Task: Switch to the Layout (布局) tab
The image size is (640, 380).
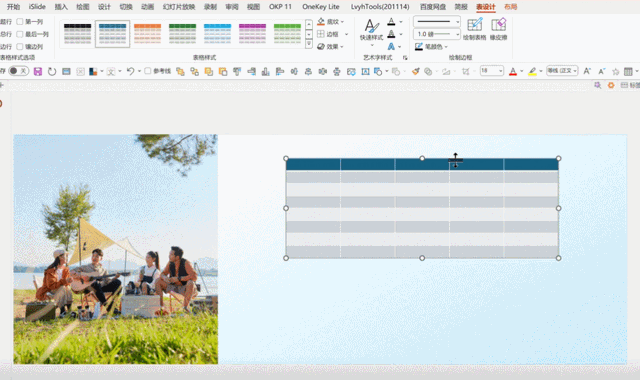Action: (511, 7)
